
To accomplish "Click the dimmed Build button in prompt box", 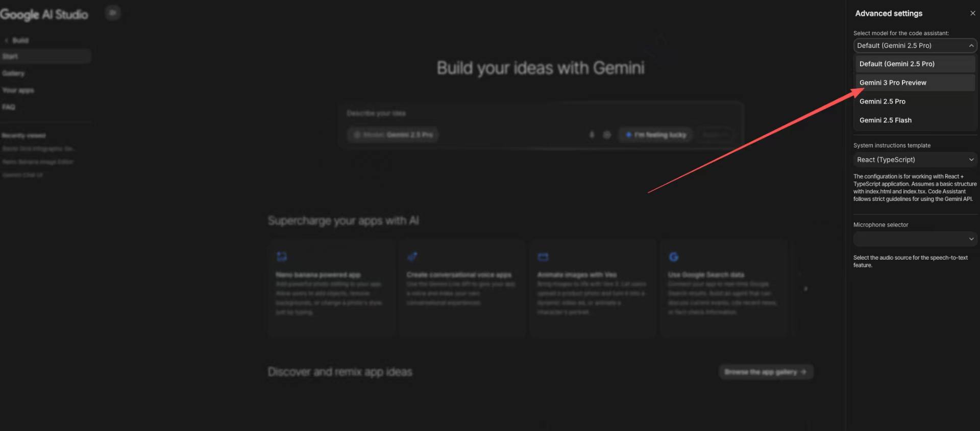I will tap(715, 135).
